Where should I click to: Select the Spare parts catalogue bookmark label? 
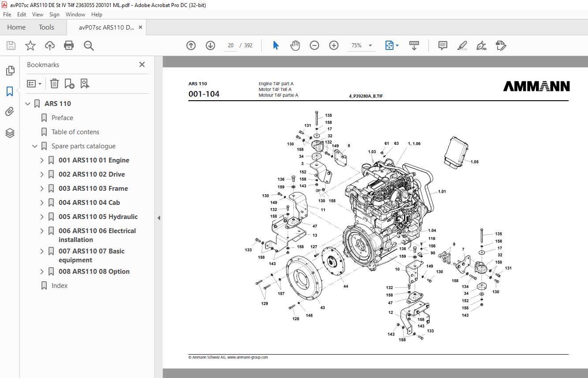point(83,146)
